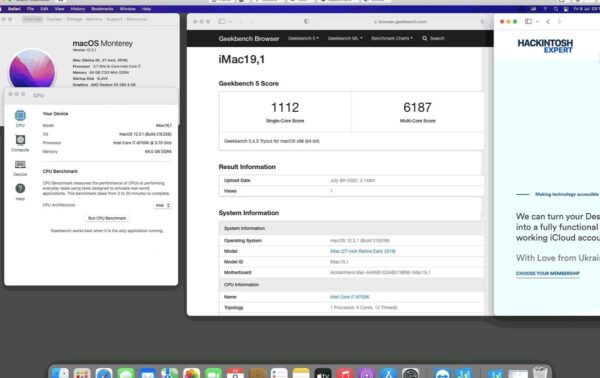The image size is (600, 378).
Task: Toggle Safari sidebar icon in Geekbench window
Action: tap(222, 22)
